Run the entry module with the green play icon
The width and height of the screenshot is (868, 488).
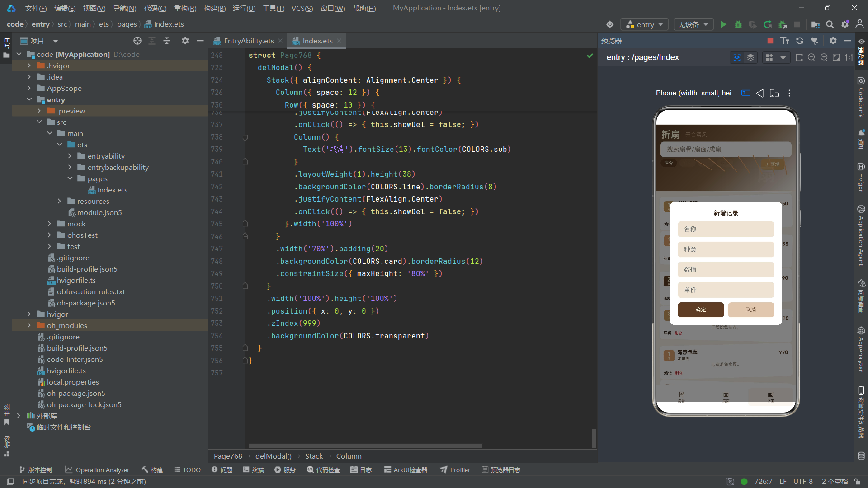pos(723,24)
